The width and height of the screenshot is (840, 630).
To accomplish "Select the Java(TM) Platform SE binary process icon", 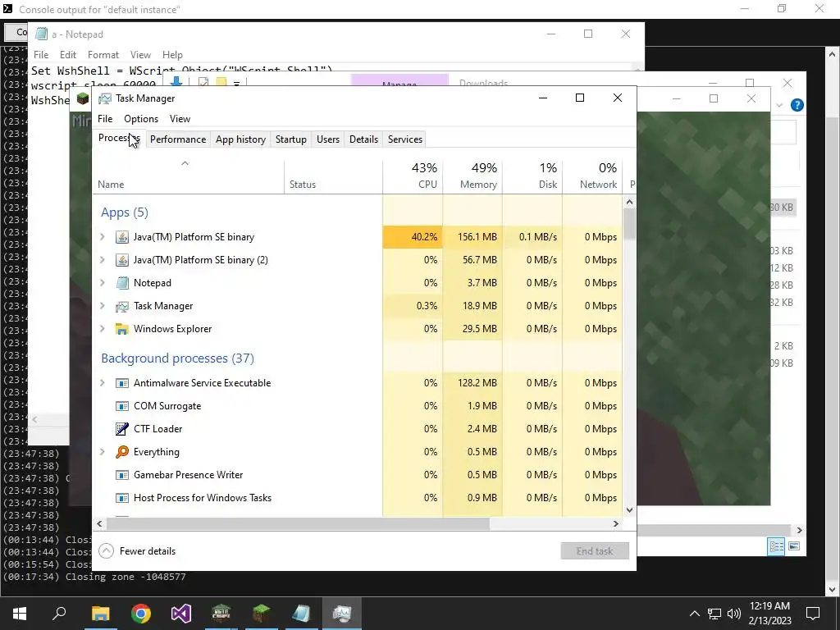I will 122,237.
